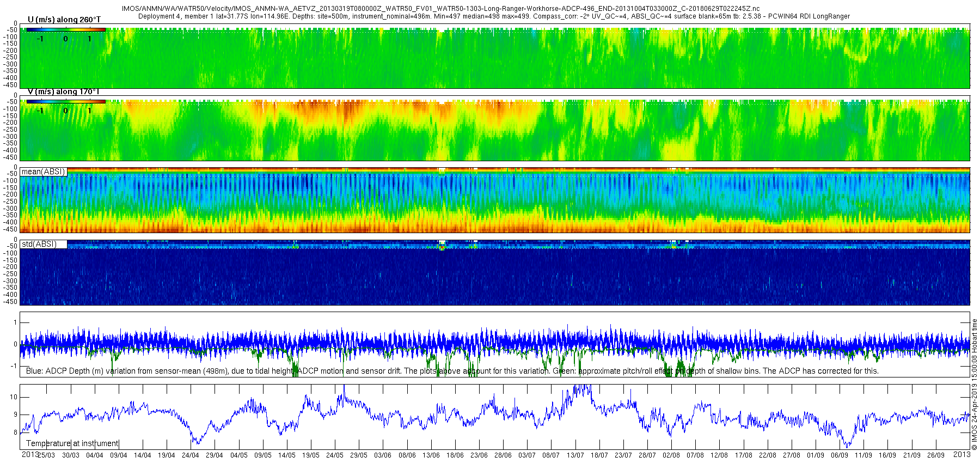
Task: Click the 21/09 date tick label
Action: pos(911,455)
